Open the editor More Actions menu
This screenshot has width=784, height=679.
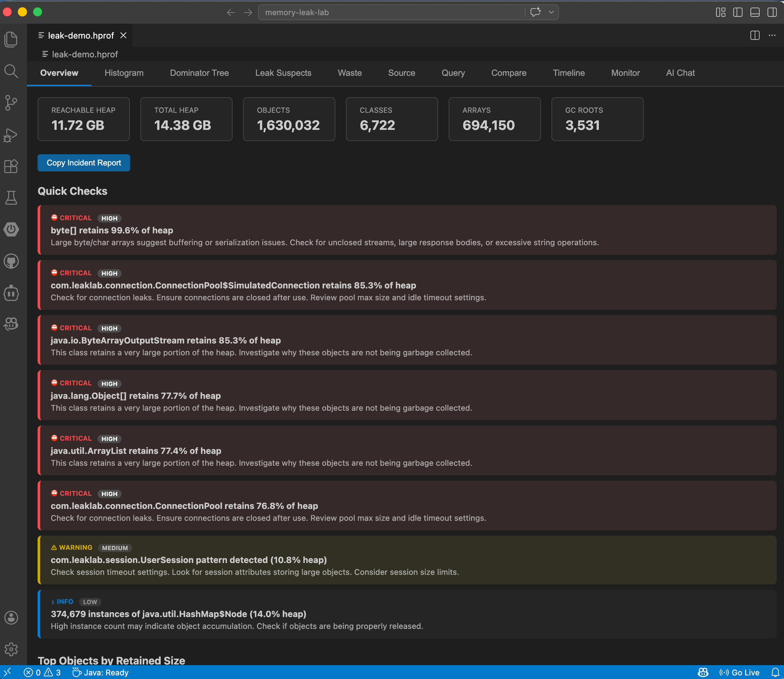point(772,36)
